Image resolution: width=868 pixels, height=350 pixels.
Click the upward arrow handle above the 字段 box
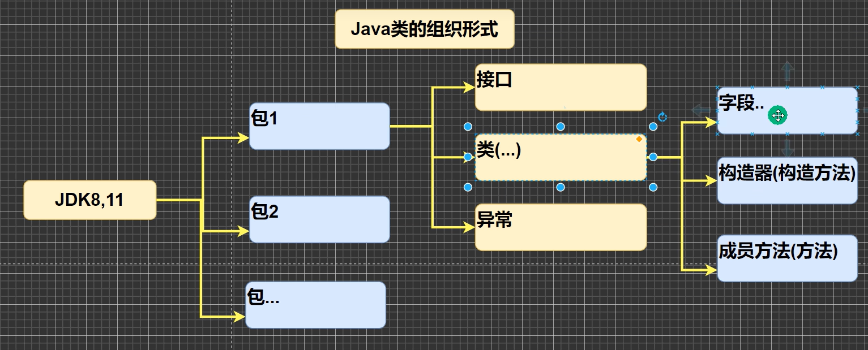coord(786,72)
